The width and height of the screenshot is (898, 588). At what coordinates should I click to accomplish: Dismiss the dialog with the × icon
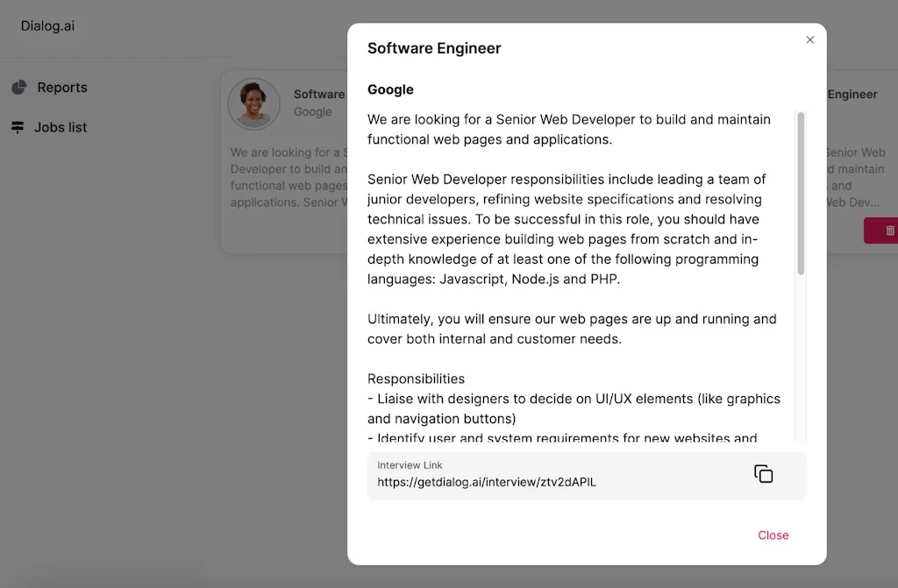point(809,39)
